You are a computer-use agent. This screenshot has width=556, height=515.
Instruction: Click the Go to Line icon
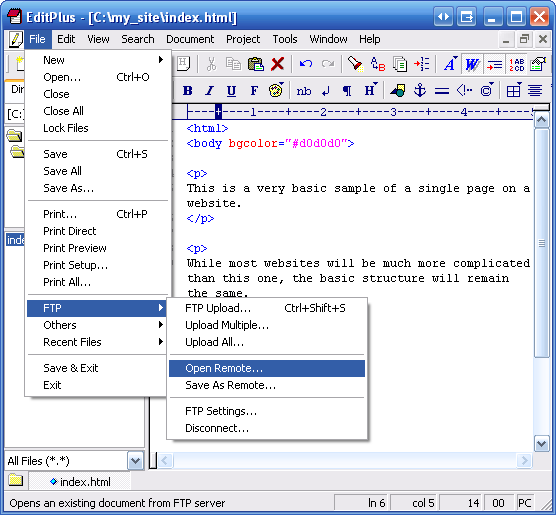[x=422, y=64]
